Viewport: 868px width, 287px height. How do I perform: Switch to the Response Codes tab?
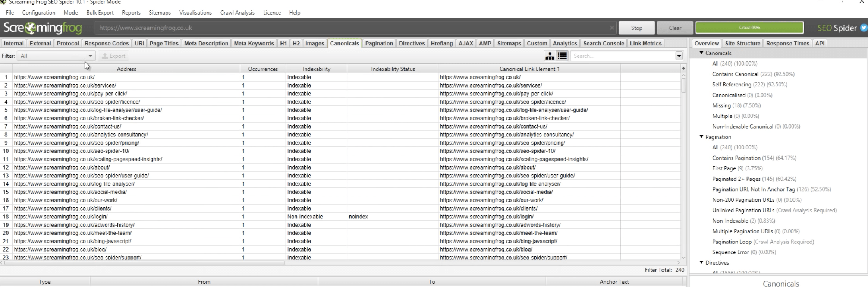[107, 43]
